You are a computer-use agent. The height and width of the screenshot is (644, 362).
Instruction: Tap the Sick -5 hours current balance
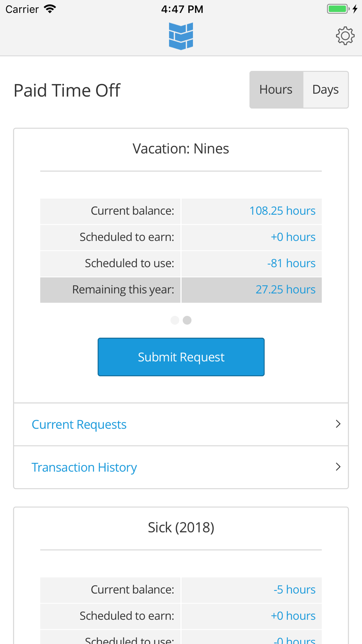(294, 590)
